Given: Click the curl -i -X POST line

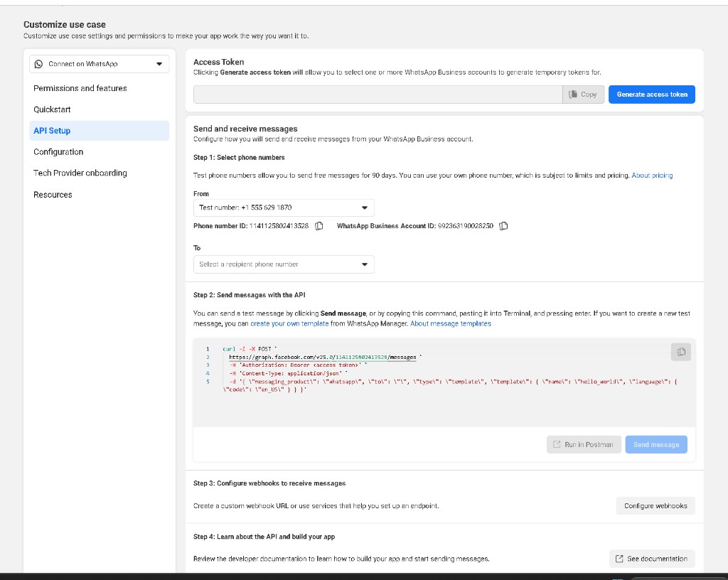Looking at the screenshot, I should (x=250, y=349).
